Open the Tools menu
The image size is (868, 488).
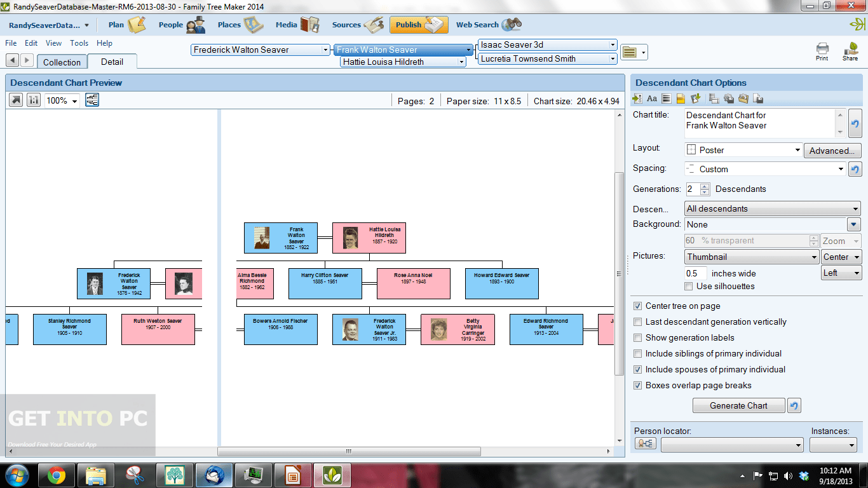click(x=79, y=43)
